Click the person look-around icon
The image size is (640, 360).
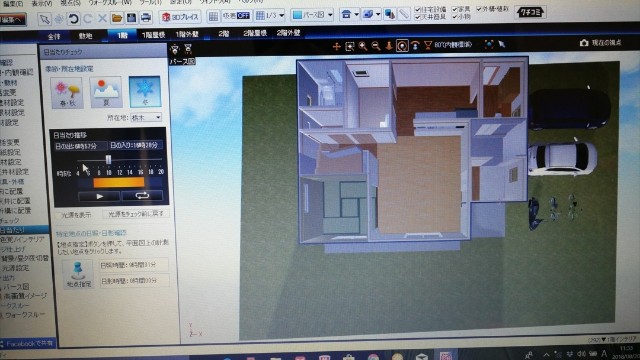pos(415,45)
